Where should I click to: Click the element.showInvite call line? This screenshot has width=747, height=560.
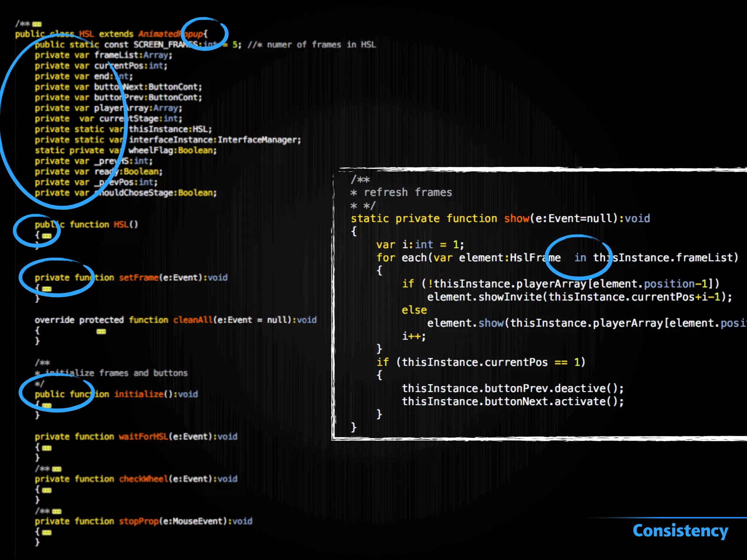pyautogui.click(x=579, y=297)
